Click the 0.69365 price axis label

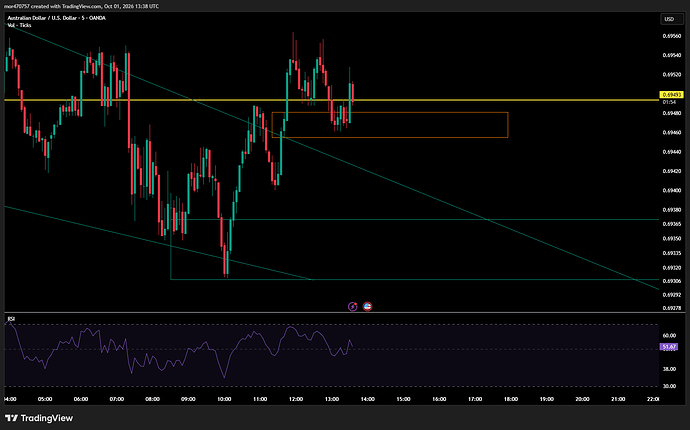tap(672, 224)
